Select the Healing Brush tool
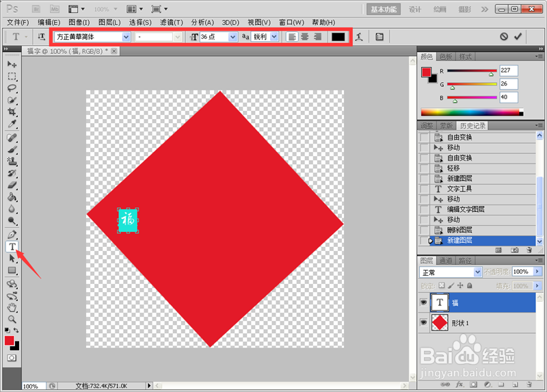 tap(12, 138)
